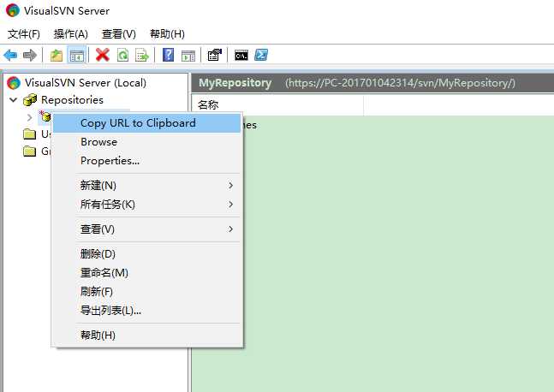Choose 刷新(F) in the context menu
Screen dimensions: 554x392
tap(147, 292)
